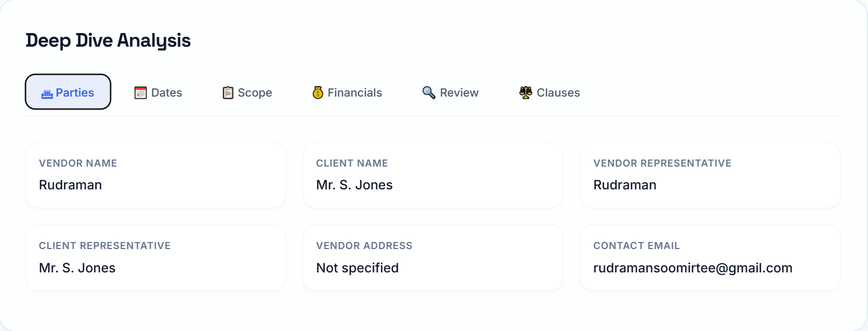This screenshot has height=331, width=868.
Task: Click the Deep Dive Analysis heading
Action: pyautogui.click(x=108, y=41)
